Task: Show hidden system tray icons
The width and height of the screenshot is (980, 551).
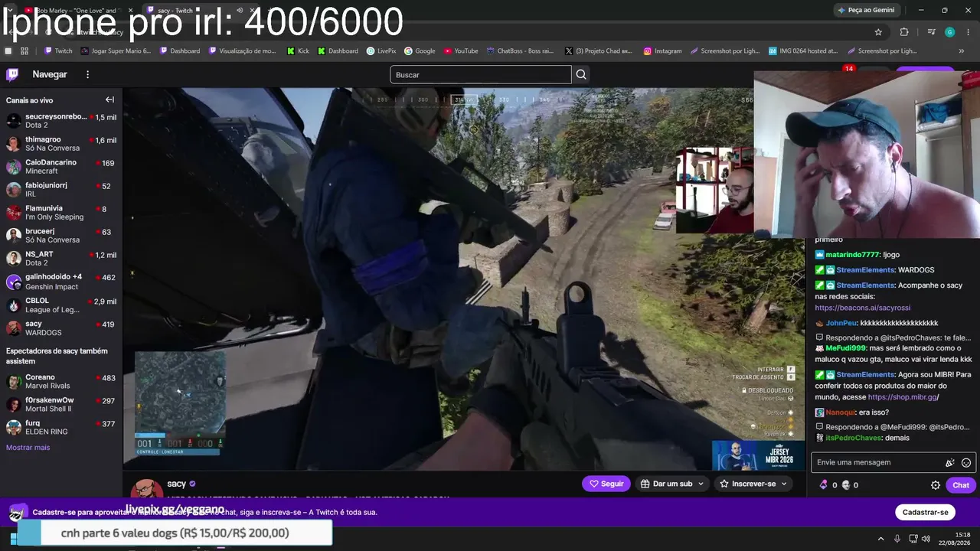Action: pyautogui.click(x=880, y=539)
